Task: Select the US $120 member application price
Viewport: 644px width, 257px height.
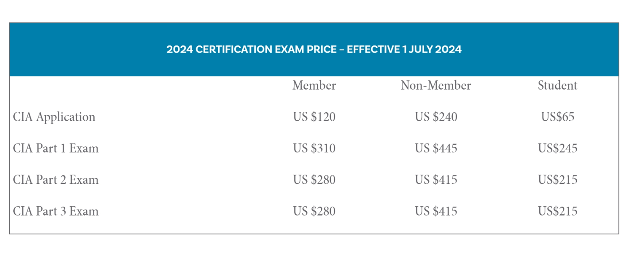Action: [x=314, y=117]
